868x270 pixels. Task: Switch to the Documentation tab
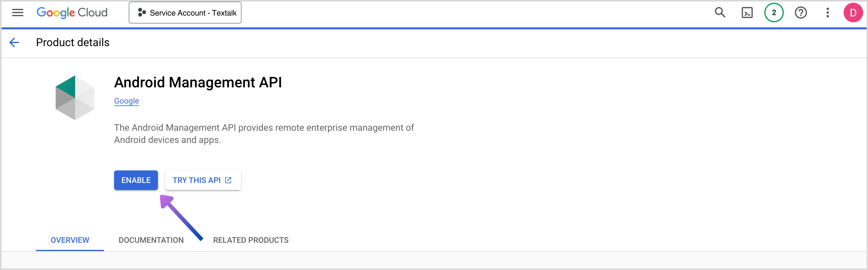click(151, 240)
